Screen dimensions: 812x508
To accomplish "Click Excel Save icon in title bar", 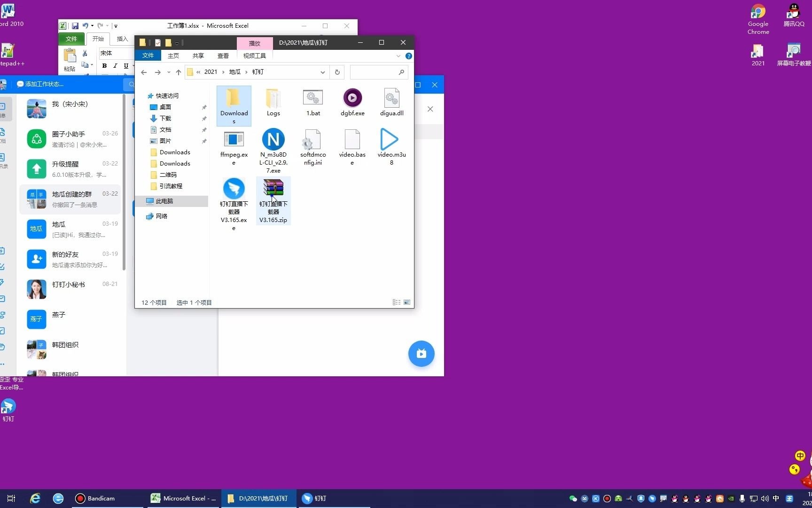I will click(75, 26).
